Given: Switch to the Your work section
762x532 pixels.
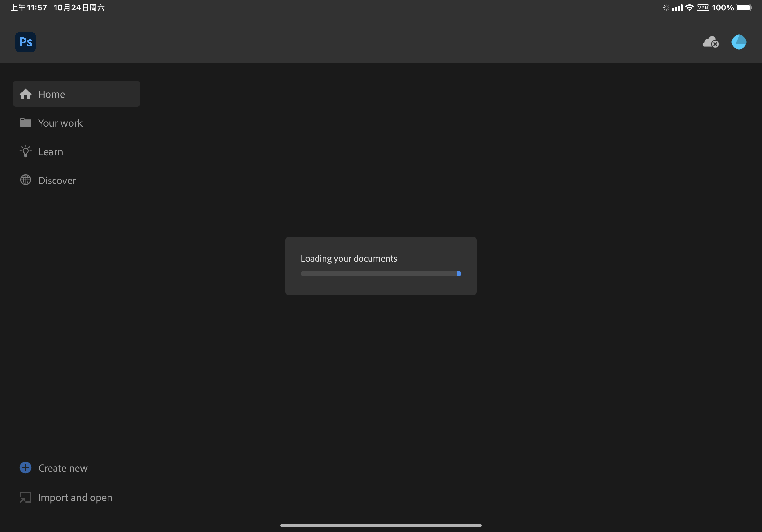Looking at the screenshot, I should [x=60, y=123].
